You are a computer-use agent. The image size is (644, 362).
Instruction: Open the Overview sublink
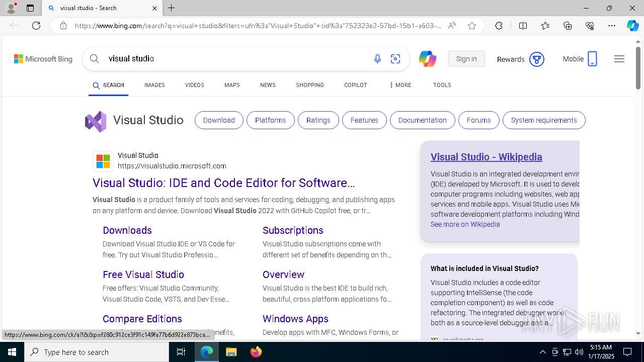283,275
